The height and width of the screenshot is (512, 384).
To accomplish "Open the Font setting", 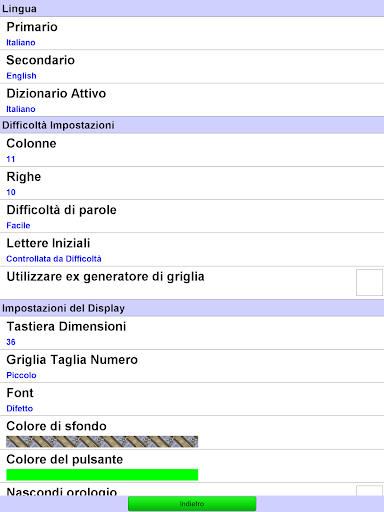I will [192, 399].
